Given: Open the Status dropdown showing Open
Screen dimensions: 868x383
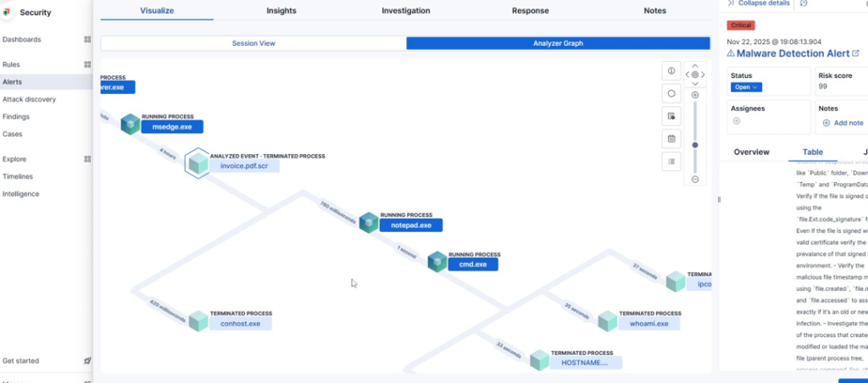Looking at the screenshot, I should pyautogui.click(x=746, y=87).
